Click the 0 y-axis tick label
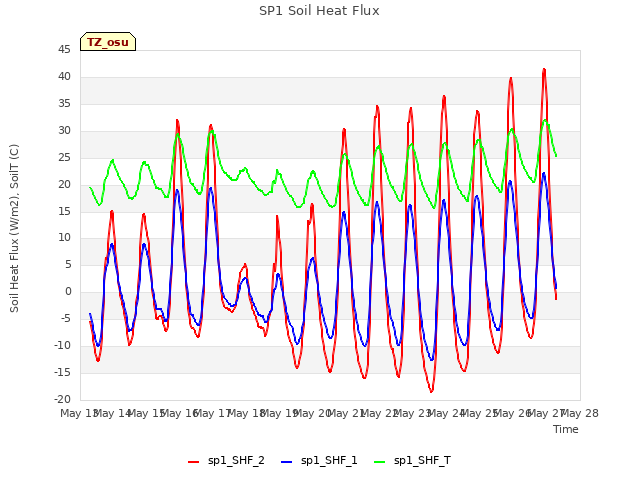The height and width of the screenshot is (480, 640). [68, 292]
